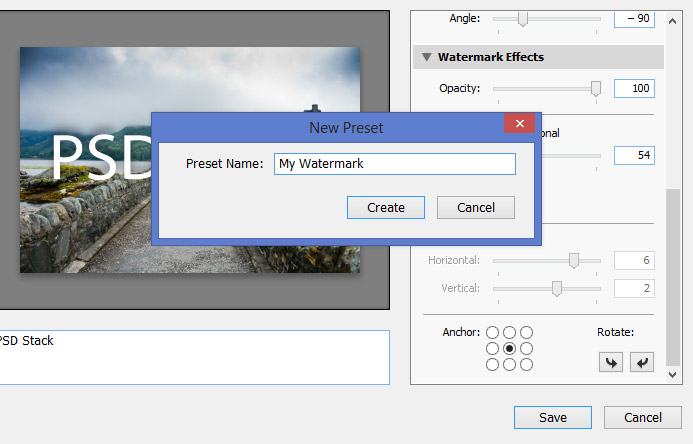Click the Preset Name text field

(x=394, y=163)
